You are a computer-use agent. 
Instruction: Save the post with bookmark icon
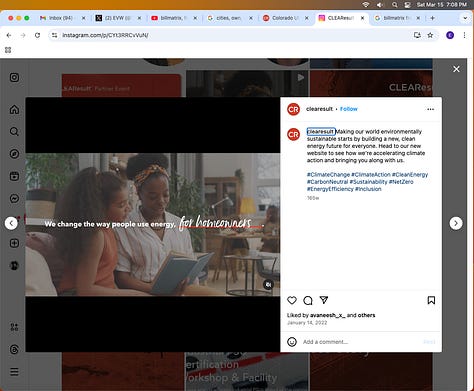[431, 300]
